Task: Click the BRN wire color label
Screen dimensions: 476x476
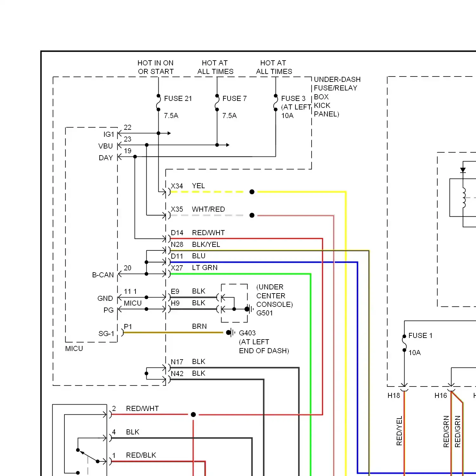Action: [x=199, y=326]
